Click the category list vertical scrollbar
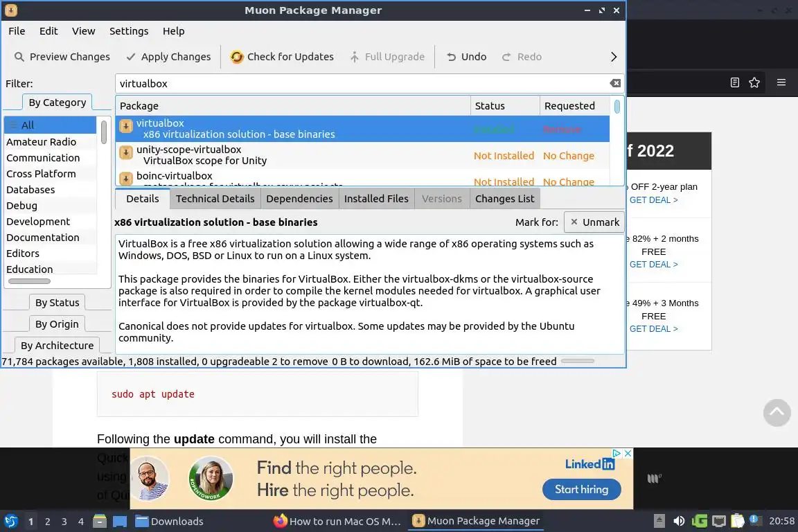 pyautogui.click(x=104, y=132)
